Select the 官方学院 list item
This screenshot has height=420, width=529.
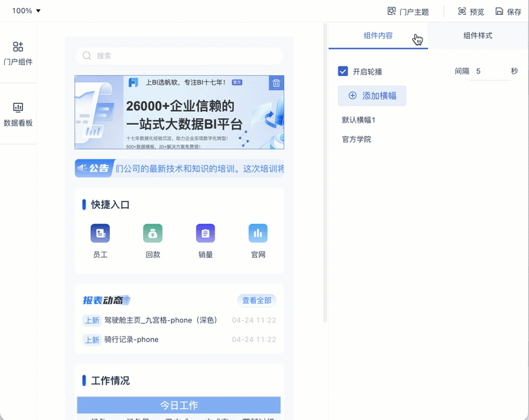click(357, 140)
